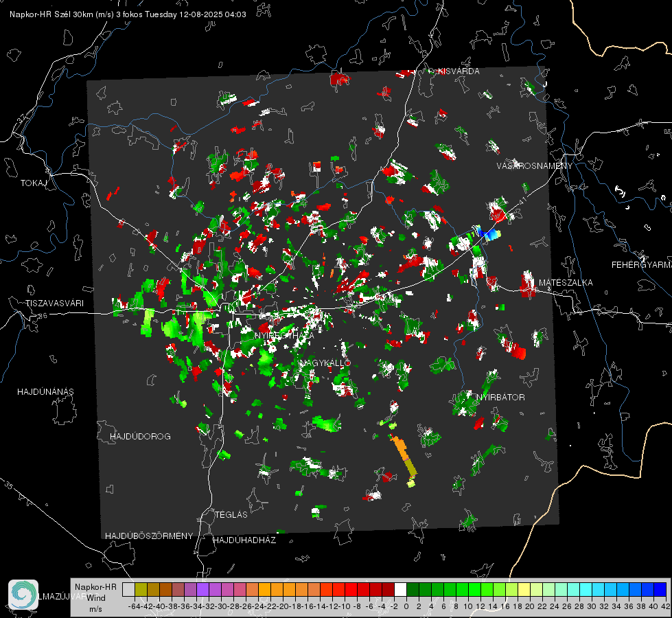
Task: Select the purple -34 to -32 swatch
Action: (202, 589)
